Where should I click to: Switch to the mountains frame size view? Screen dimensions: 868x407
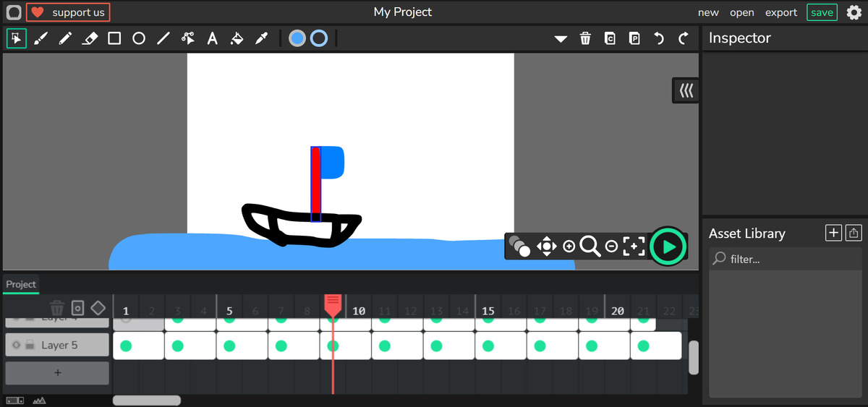(38, 400)
